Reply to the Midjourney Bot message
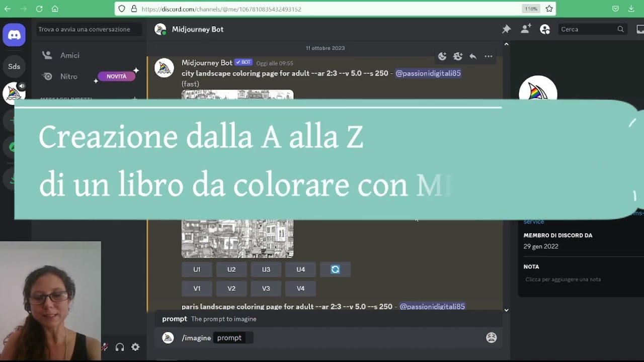Screen dimensions: 644x362 coord(473,56)
